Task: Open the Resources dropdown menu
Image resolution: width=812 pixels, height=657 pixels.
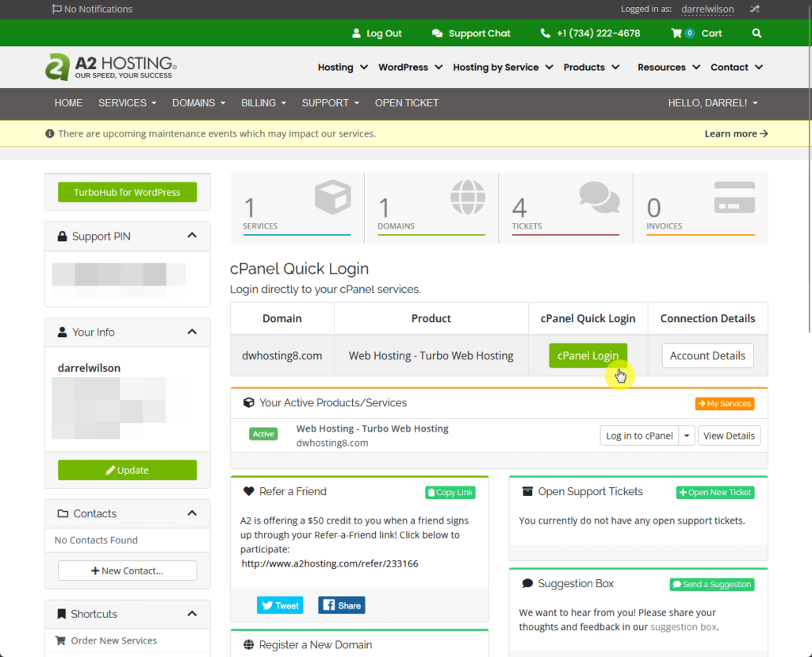Action: (668, 67)
